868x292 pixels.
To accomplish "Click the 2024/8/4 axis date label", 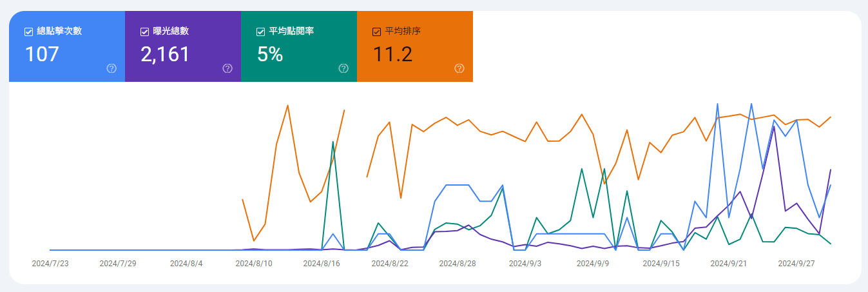I will 186,264.
